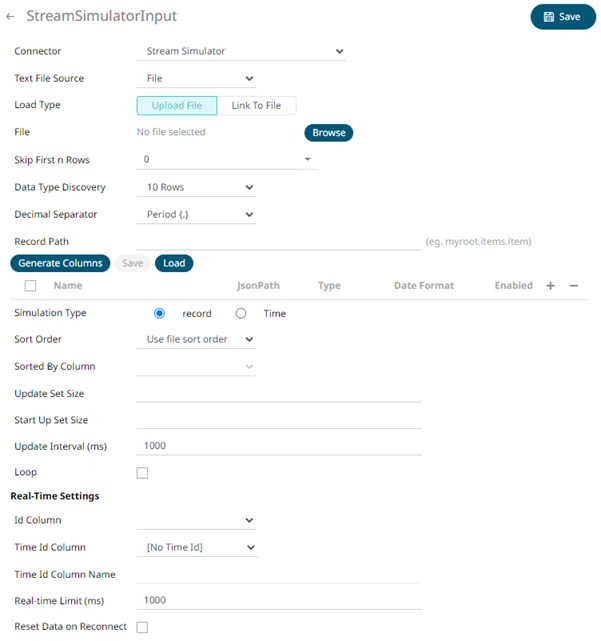This screenshot has width=601, height=641.
Task: Open the Data Type Discovery dropdown
Action: (195, 187)
